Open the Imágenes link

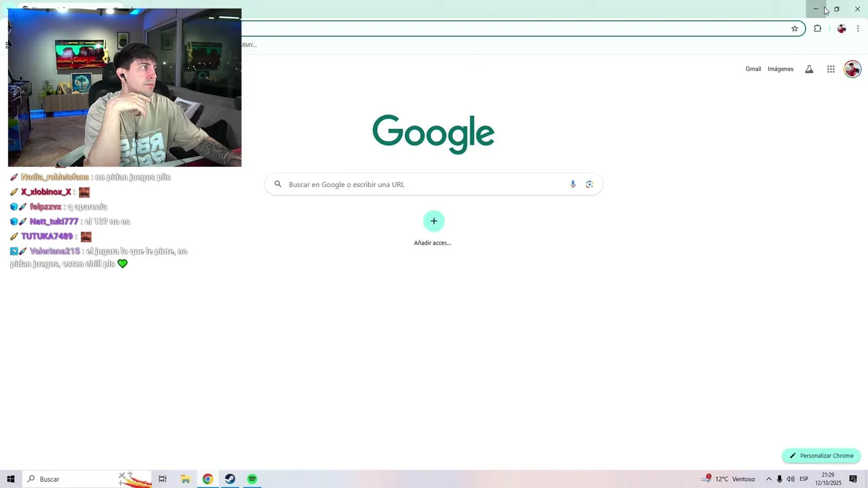781,69
